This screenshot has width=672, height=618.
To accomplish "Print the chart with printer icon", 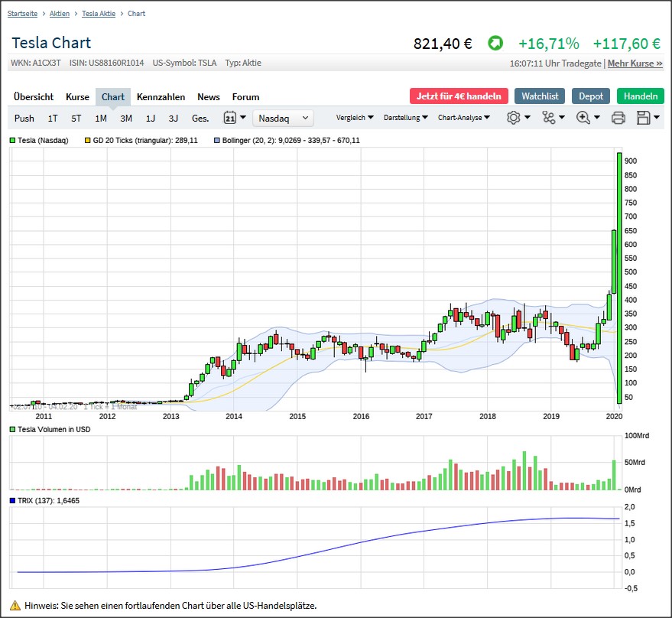I will tap(618, 118).
